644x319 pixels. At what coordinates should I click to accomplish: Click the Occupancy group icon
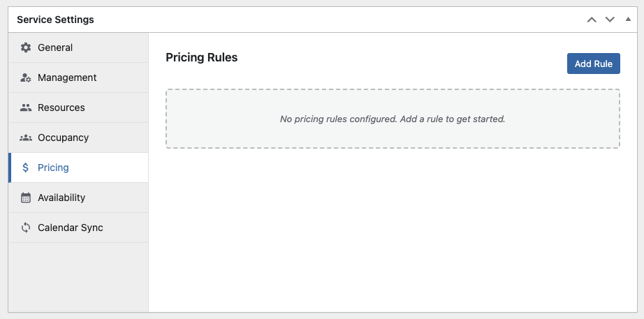click(26, 138)
